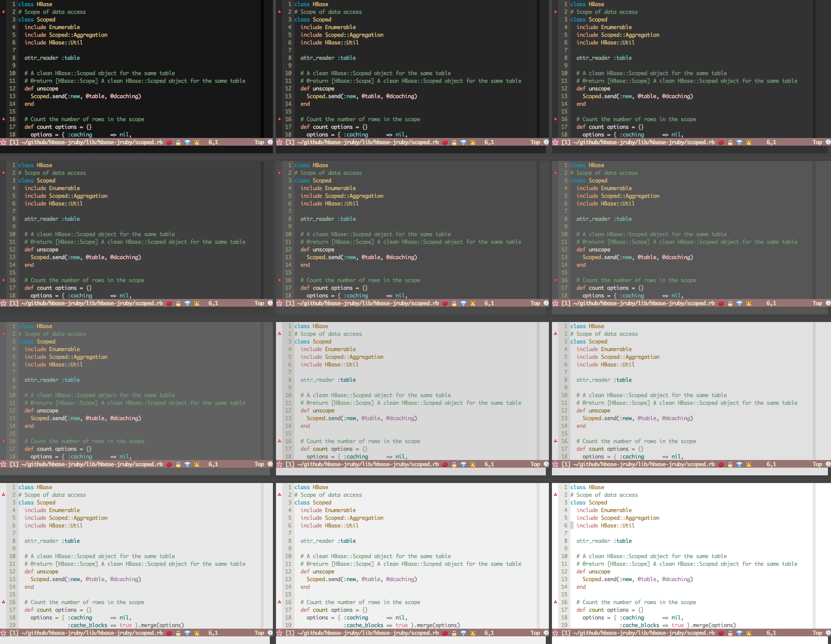The height and width of the screenshot is (644, 831).
Task: Click crown icon in second-row left pane statusline
Action: (197, 303)
